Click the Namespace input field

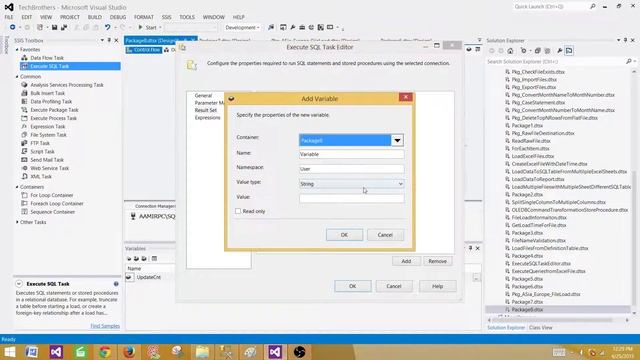(351, 169)
